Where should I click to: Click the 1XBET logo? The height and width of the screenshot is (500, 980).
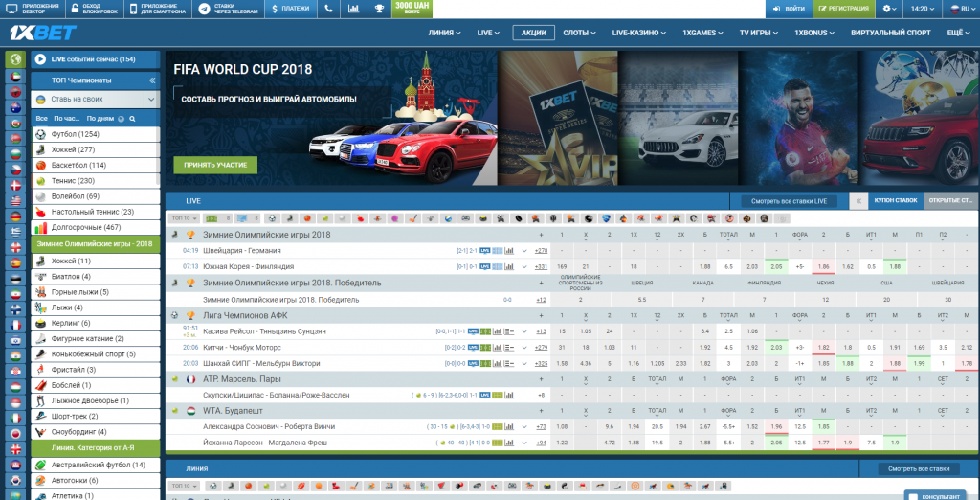(x=42, y=34)
